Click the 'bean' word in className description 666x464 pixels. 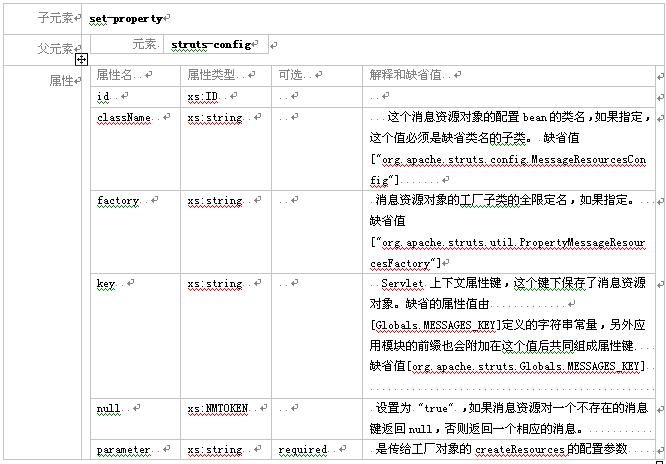point(534,118)
